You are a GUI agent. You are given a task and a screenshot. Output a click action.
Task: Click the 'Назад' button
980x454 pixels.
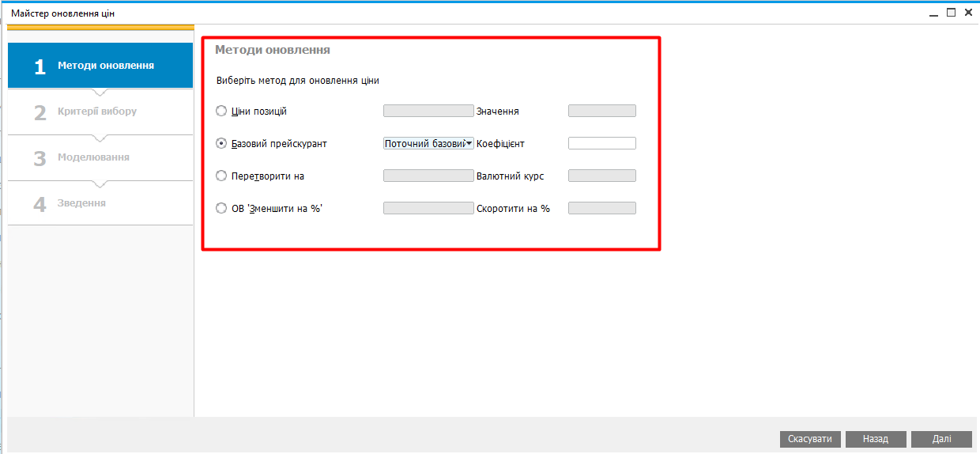pyautogui.click(x=875, y=439)
